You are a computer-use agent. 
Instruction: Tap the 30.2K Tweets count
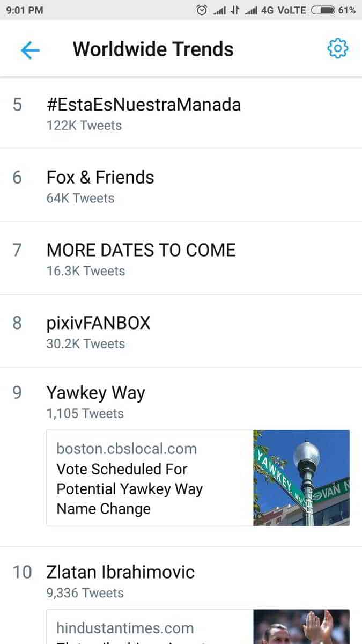86,344
